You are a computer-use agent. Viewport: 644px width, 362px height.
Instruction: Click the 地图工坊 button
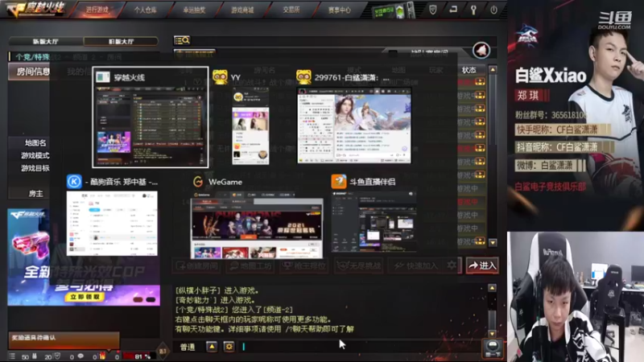[250, 266]
